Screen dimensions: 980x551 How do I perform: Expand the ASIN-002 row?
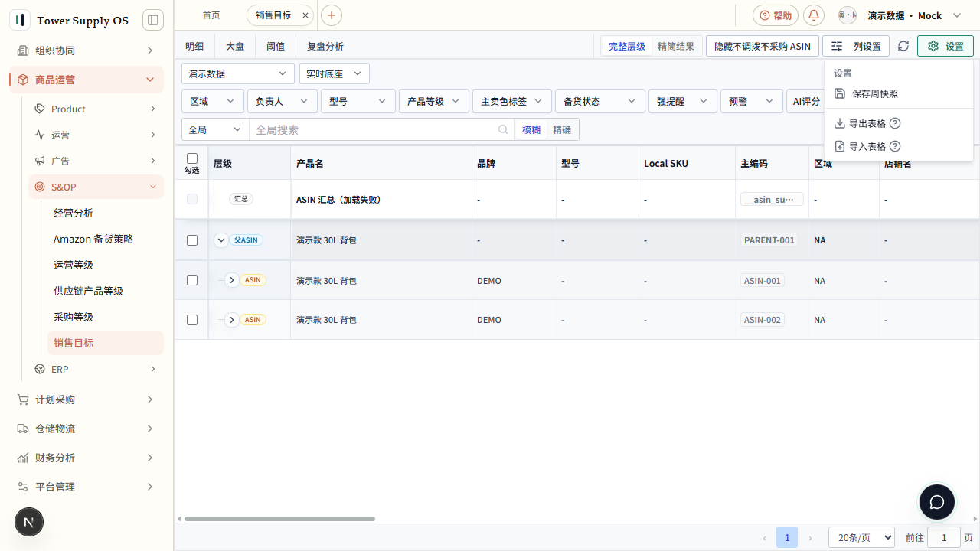232,320
